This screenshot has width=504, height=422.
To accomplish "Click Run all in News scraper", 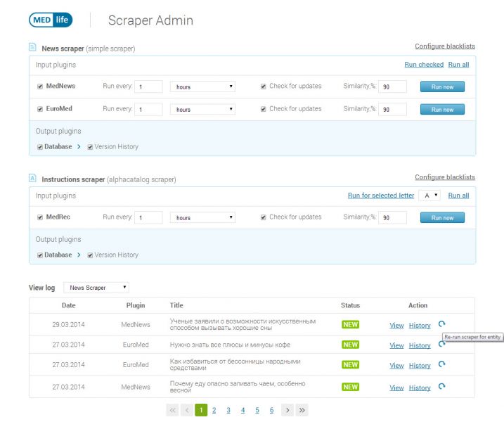I will coord(458,64).
